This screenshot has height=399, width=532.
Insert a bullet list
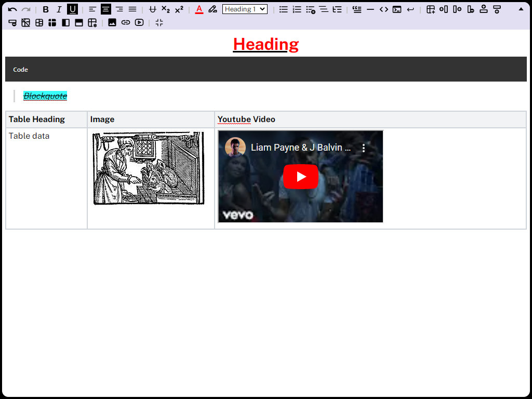283,9
